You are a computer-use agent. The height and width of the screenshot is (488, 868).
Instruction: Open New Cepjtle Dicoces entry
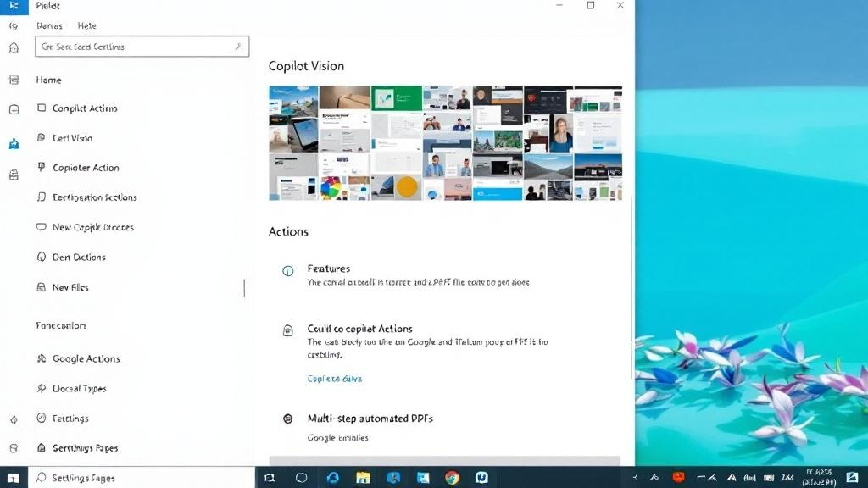(93, 227)
